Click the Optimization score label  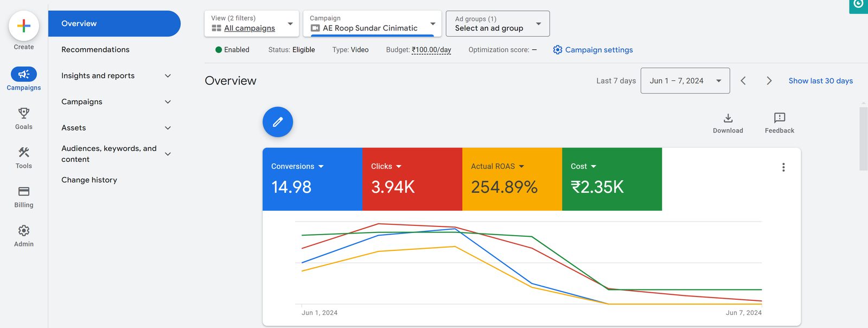tap(499, 49)
